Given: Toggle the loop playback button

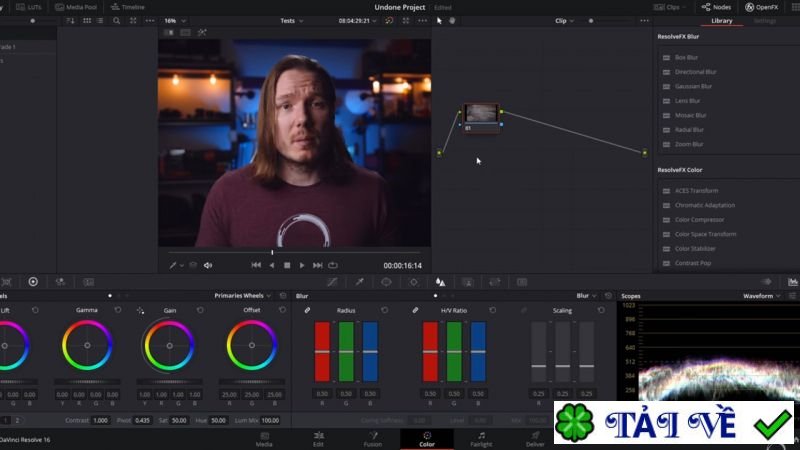Looking at the screenshot, I should [x=333, y=265].
